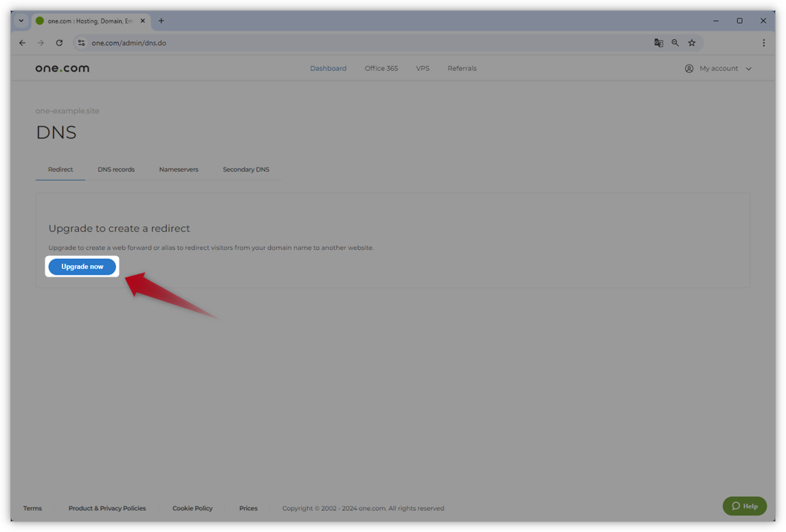
Task: Expand the My account dropdown chevron
Action: coord(748,68)
